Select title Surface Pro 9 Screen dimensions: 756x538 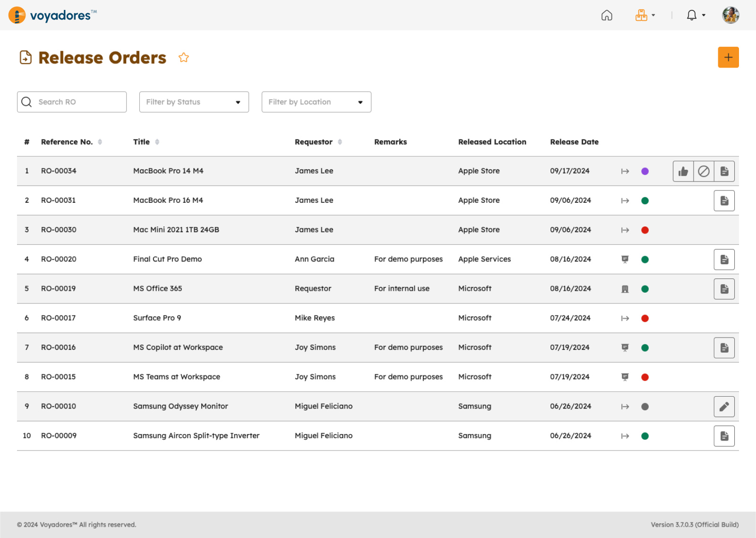[x=157, y=318]
